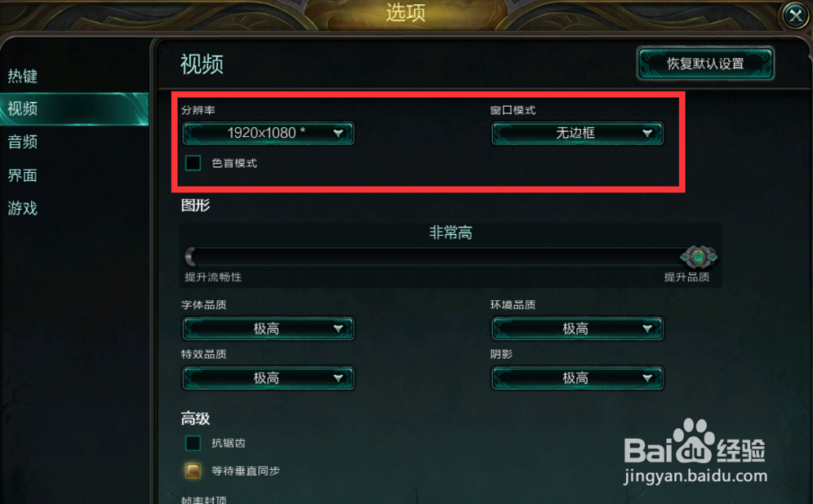This screenshot has width=813, height=504.
Task: Click the slider's left end cap icon
Action: coord(191,256)
